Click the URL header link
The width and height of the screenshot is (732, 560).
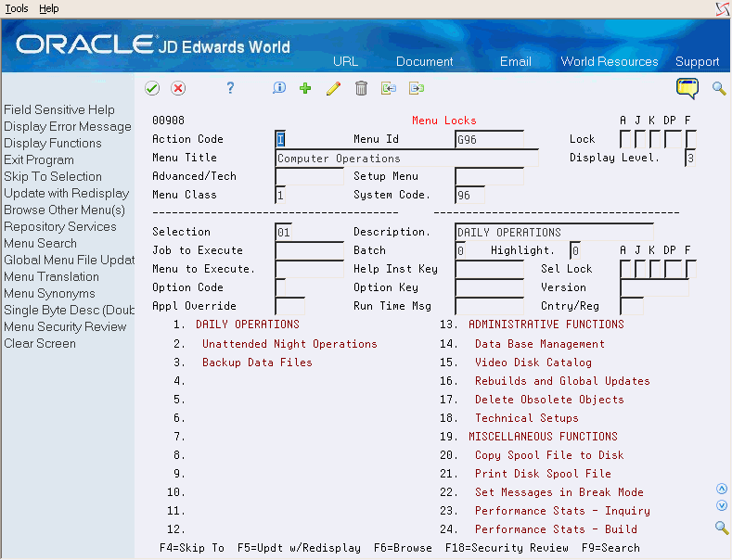click(345, 61)
